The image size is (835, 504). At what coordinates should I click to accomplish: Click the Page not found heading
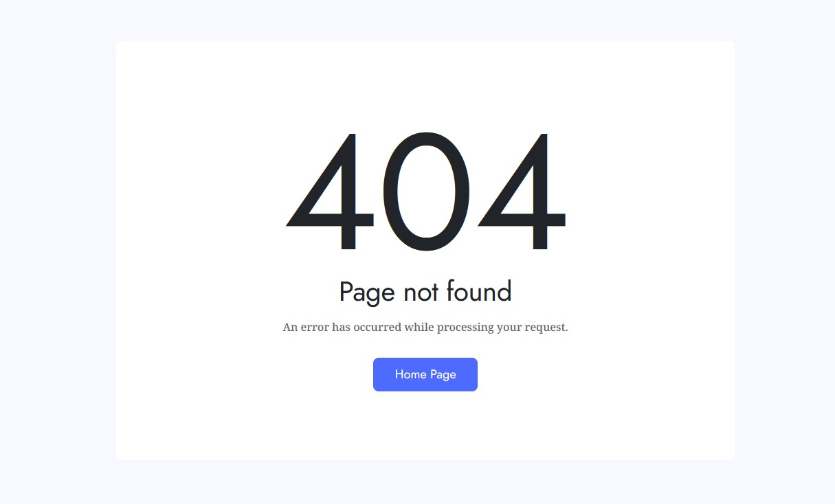[425, 292]
